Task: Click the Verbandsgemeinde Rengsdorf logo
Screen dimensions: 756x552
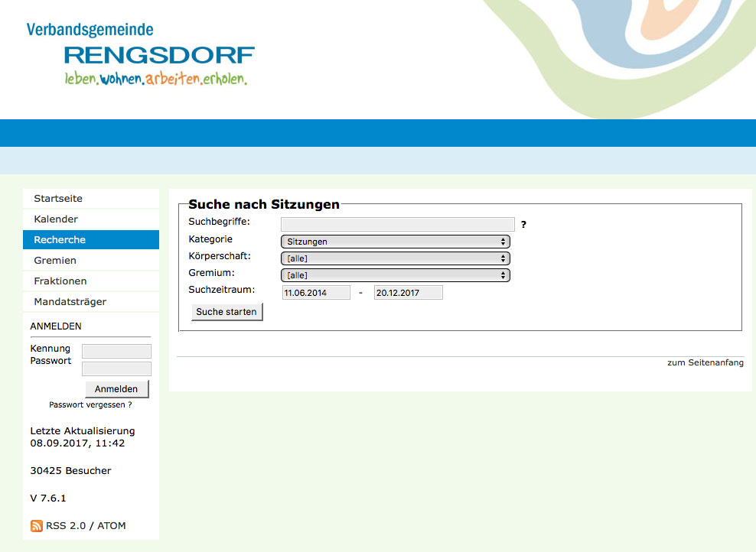Action: pos(140,54)
